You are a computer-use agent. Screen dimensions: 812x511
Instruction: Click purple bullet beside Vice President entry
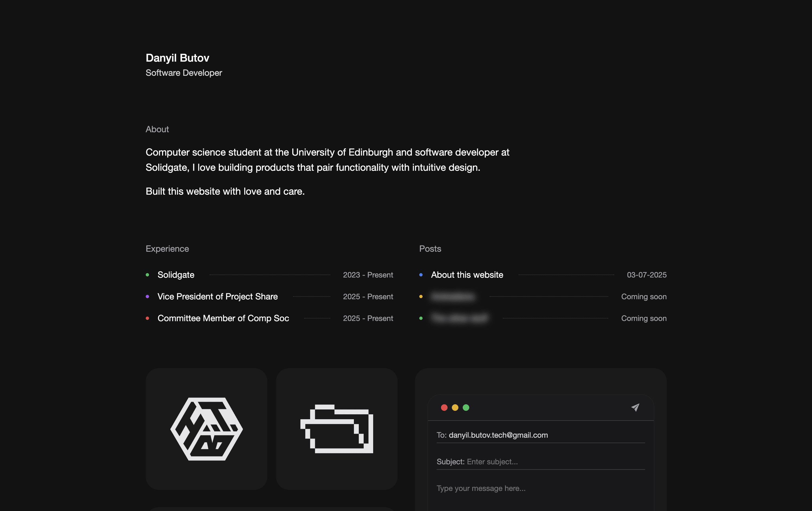(x=147, y=296)
